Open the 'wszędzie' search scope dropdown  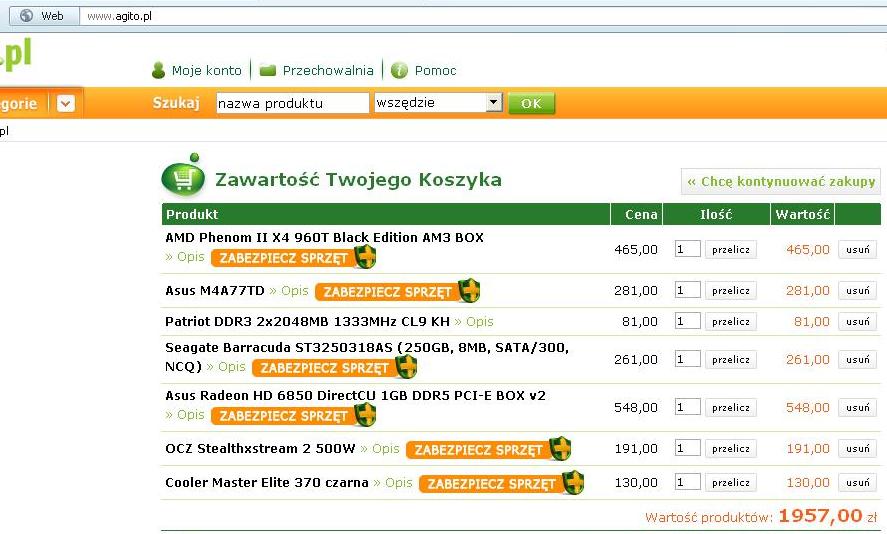[x=494, y=102]
